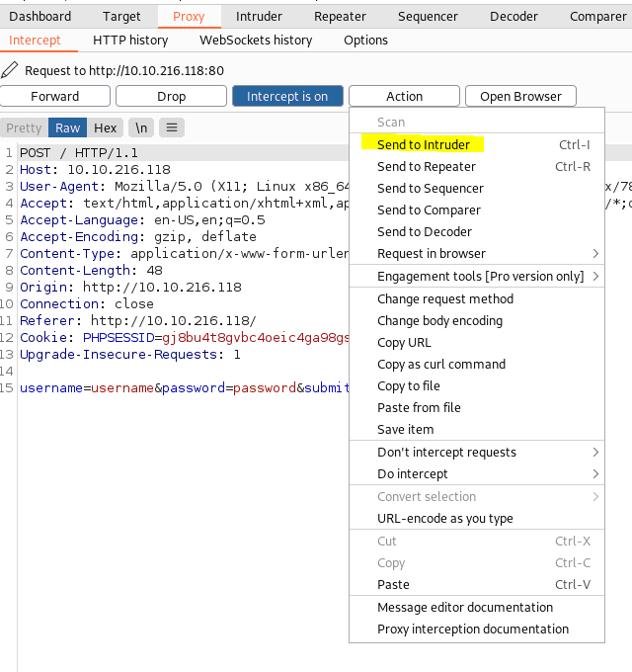Open the Dashboard tab

[x=40, y=16]
